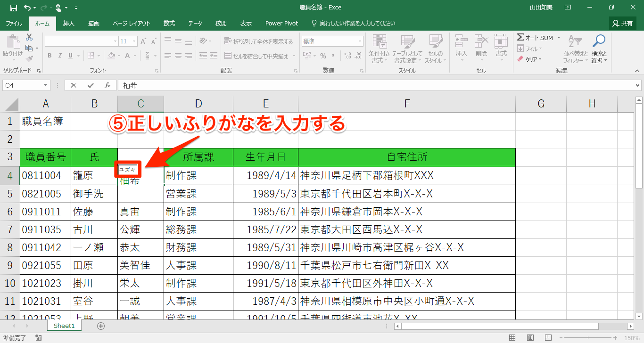Save the workbook with the floppy disk icon
644x343 pixels.
pos(13,8)
